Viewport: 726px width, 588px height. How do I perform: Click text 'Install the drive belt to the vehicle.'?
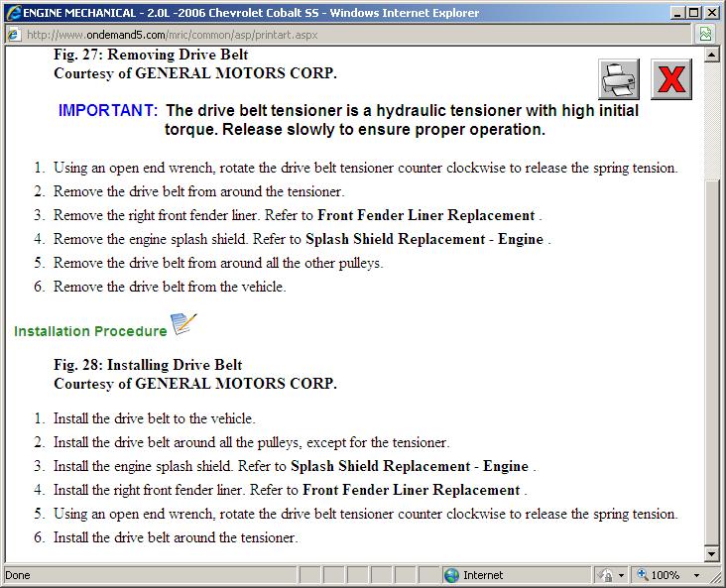(155, 418)
